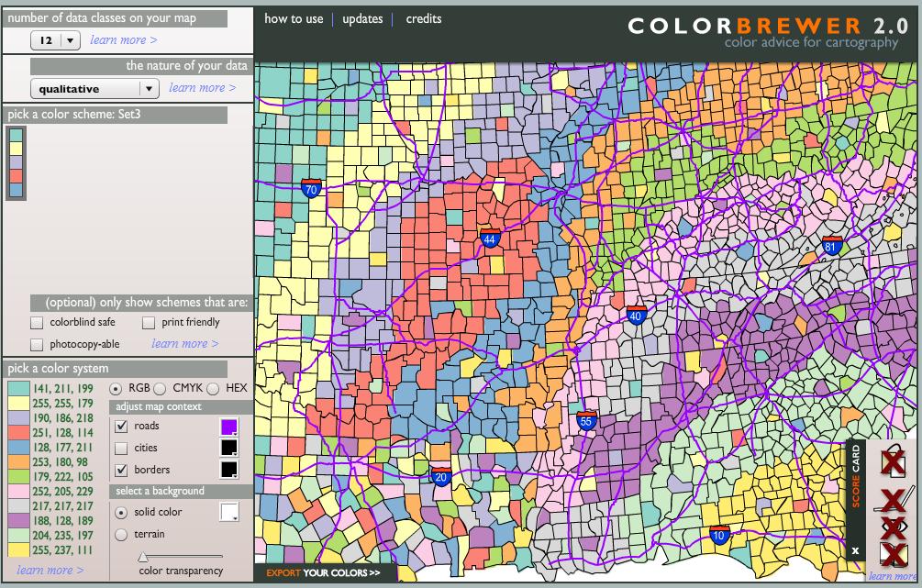Go to the Updates section
This screenshot has height=588, width=922.
pos(361,18)
